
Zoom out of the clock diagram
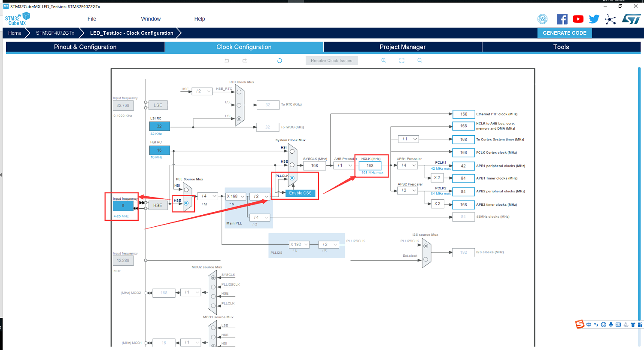pos(420,61)
